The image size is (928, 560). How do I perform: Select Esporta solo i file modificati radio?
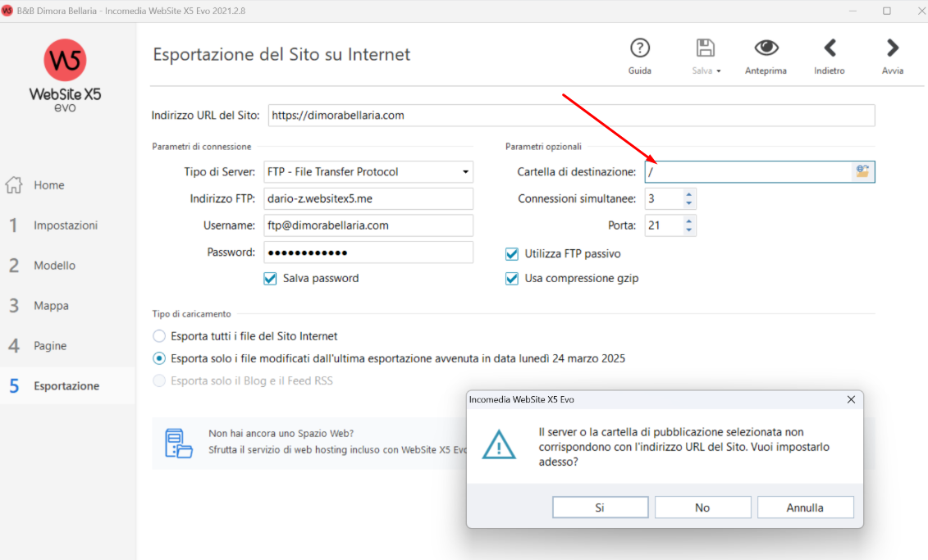tap(159, 358)
